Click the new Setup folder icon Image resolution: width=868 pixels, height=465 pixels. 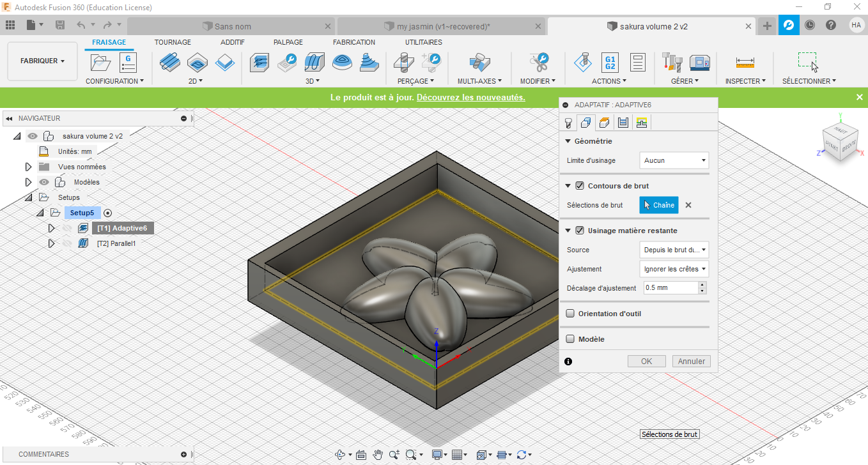pos(100,62)
